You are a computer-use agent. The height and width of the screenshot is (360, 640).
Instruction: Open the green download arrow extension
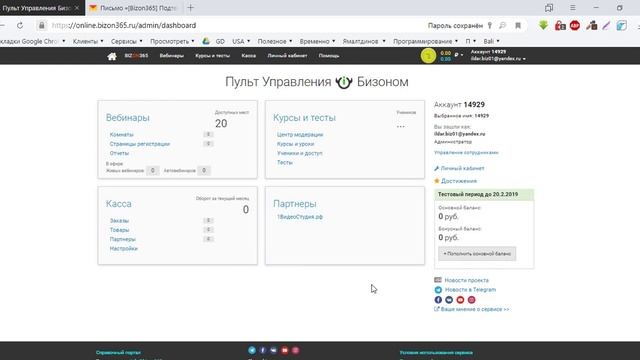coord(543,25)
